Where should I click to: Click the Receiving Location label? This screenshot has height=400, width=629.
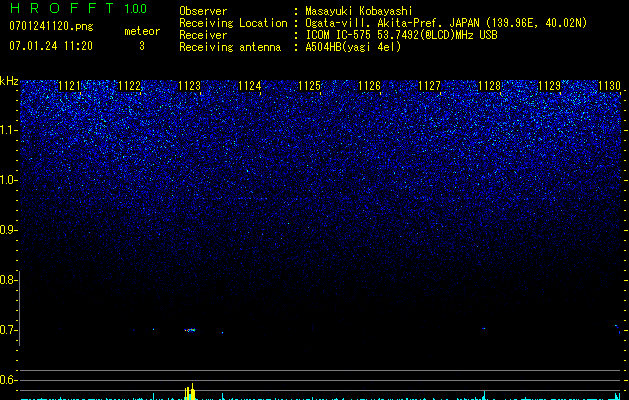(x=233, y=23)
